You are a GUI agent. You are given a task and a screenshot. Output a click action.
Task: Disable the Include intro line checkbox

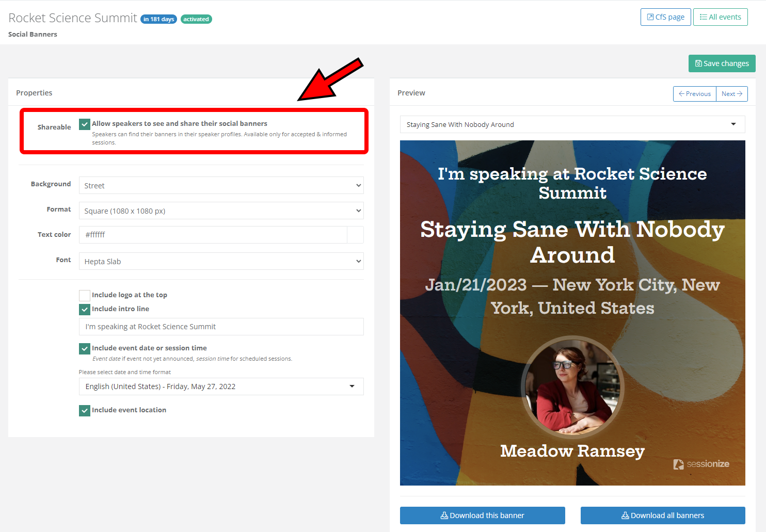pos(85,310)
